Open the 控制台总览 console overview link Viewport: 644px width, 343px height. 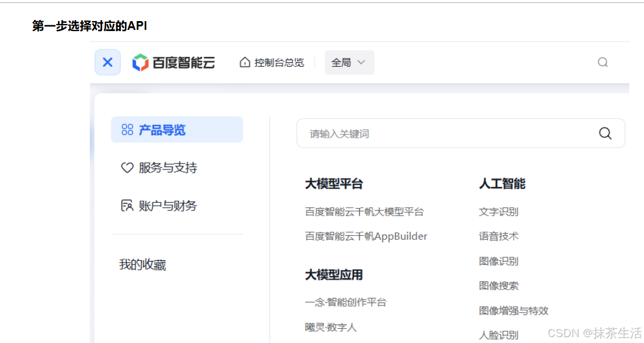(279, 63)
